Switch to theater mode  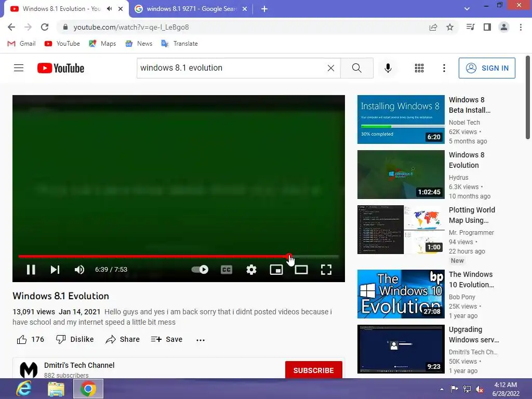coord(301,270)
